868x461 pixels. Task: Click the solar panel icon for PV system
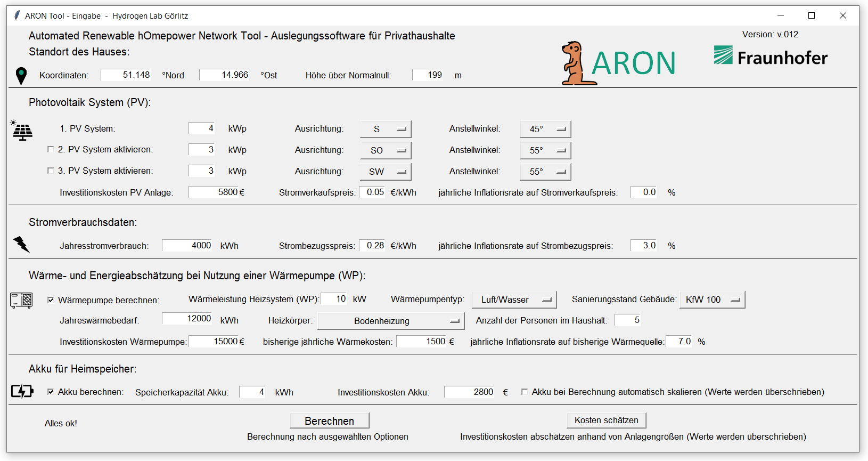coord(22,130)
